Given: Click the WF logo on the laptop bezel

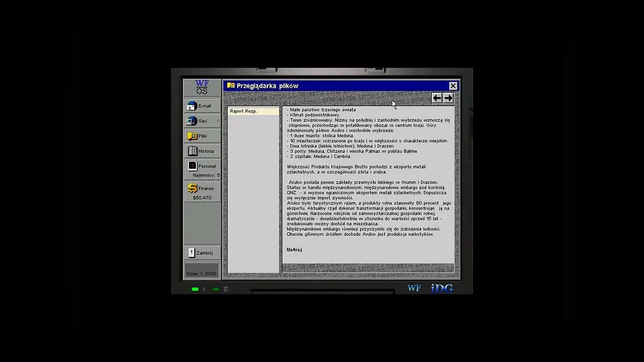Looking at the screenshot, I should click(414, 289).
